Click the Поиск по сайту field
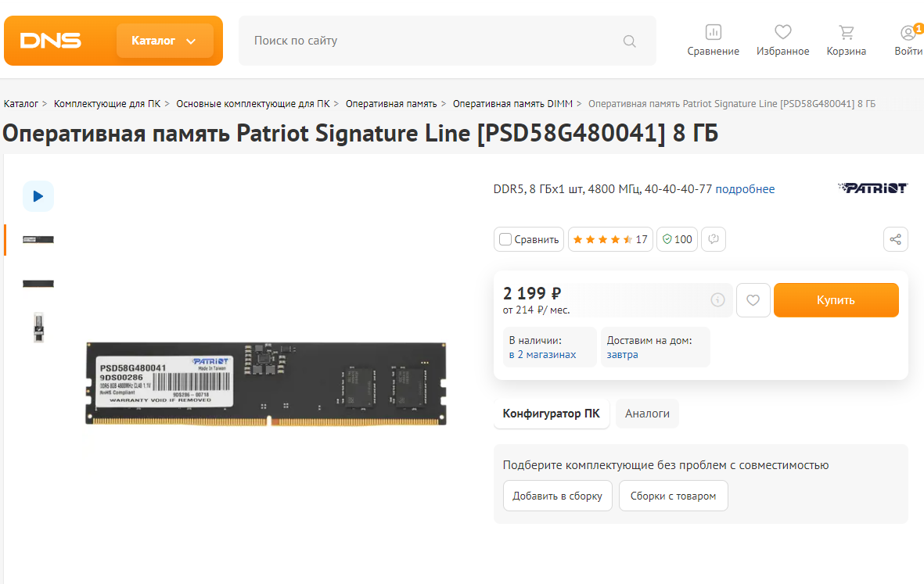This screenshot has height=584, width=924. (436, 41)
